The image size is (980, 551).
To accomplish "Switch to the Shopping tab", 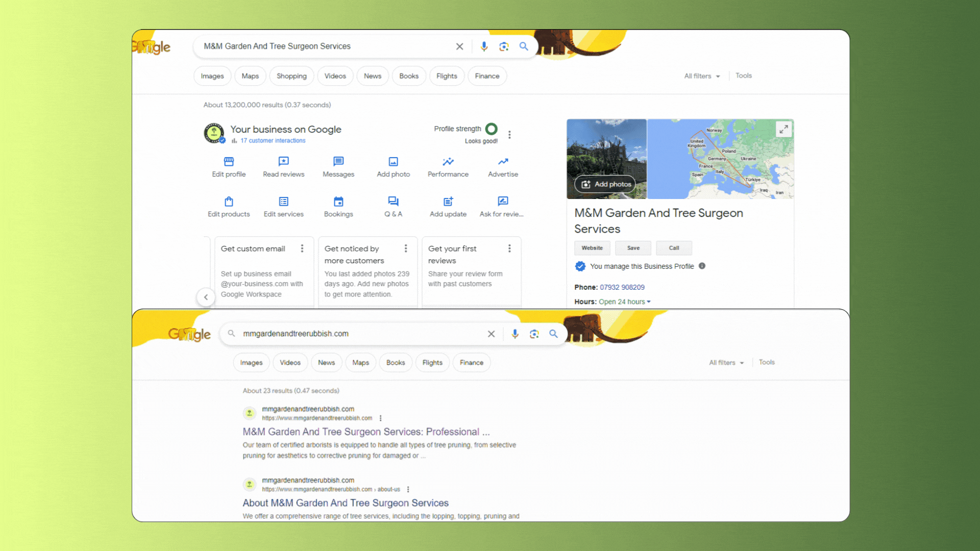I will [291, 76].
